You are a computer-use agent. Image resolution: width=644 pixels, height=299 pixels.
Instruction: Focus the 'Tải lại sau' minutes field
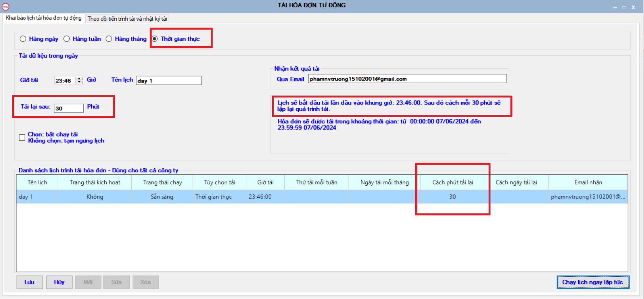click(x=68, y=108)
